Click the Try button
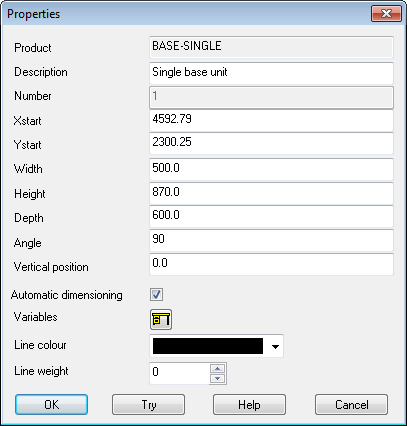This screenshot has width=407, height=426. click(148, 405)
